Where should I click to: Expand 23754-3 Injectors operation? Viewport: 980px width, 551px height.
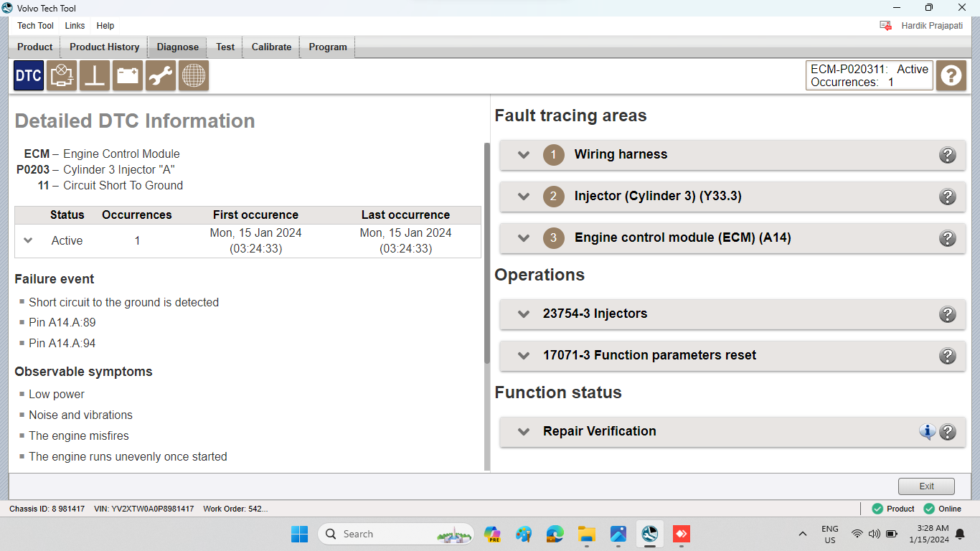524,314
